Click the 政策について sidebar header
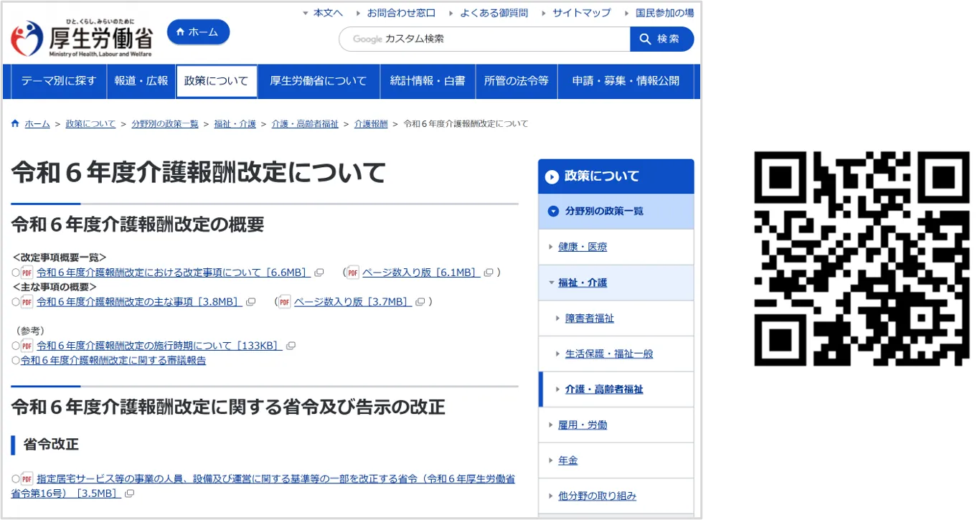 (616, 176)
